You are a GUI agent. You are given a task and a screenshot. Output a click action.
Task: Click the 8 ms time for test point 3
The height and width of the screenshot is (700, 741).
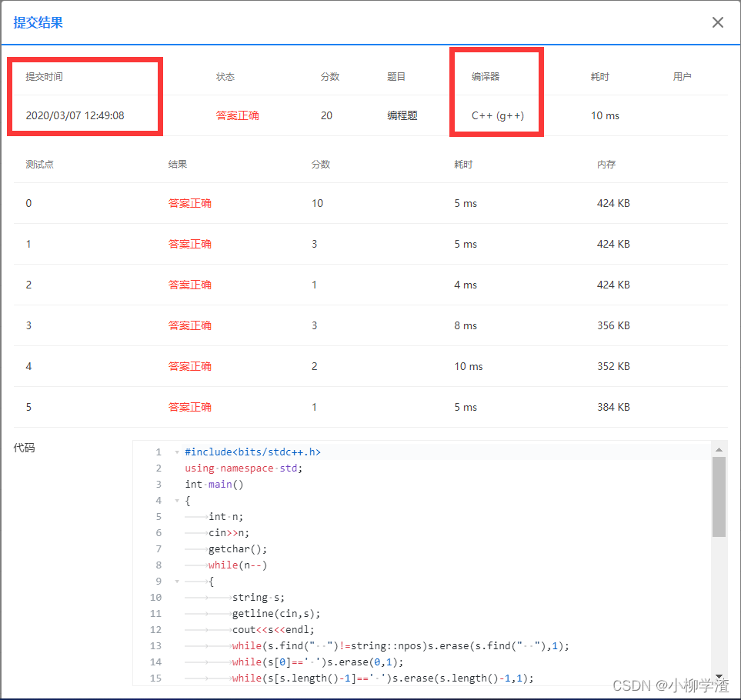[x=466, y=325]
